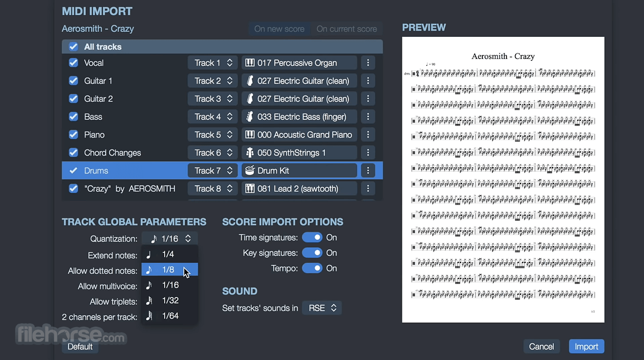
Task: Open instrument picker for 033 Electric Bass (finger)
Action: [299, 117]
